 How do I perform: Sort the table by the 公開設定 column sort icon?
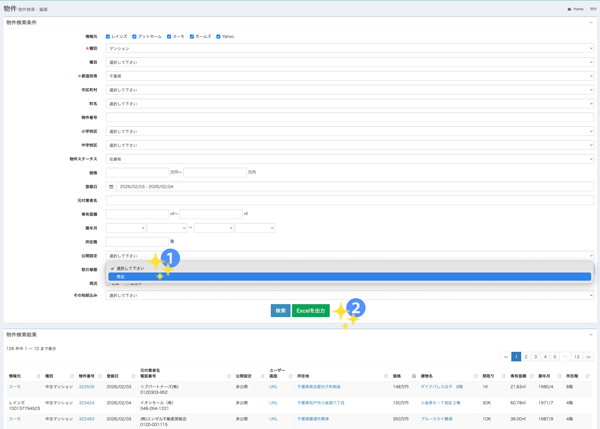262,376
